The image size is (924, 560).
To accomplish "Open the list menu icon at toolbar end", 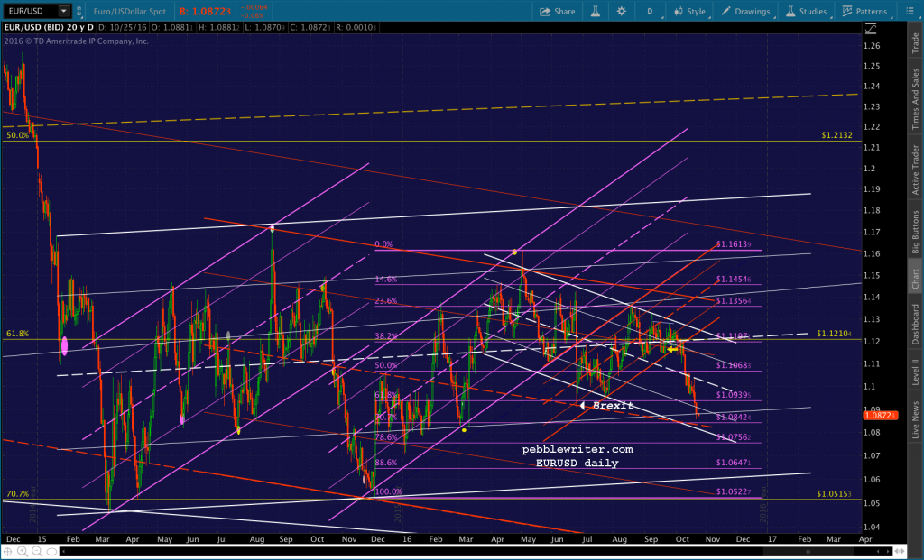I will 910,11.
